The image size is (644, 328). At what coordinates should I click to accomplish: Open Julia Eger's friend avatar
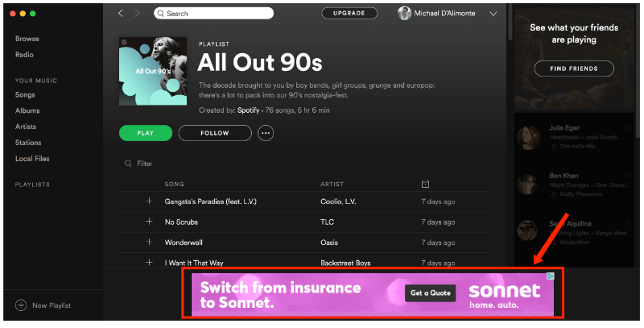point(529,138)
